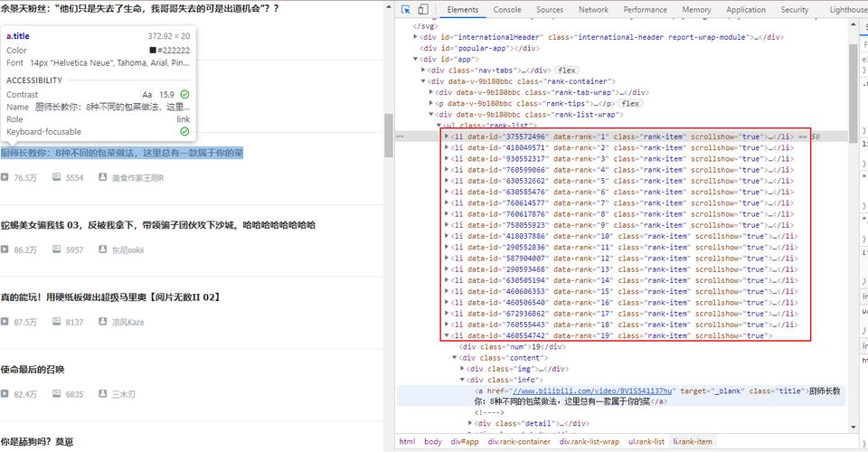The width and height of the screenshot is (868, 452).
Task: Collapse the li with data-rank 19
Action: click(x=447, y=335)
